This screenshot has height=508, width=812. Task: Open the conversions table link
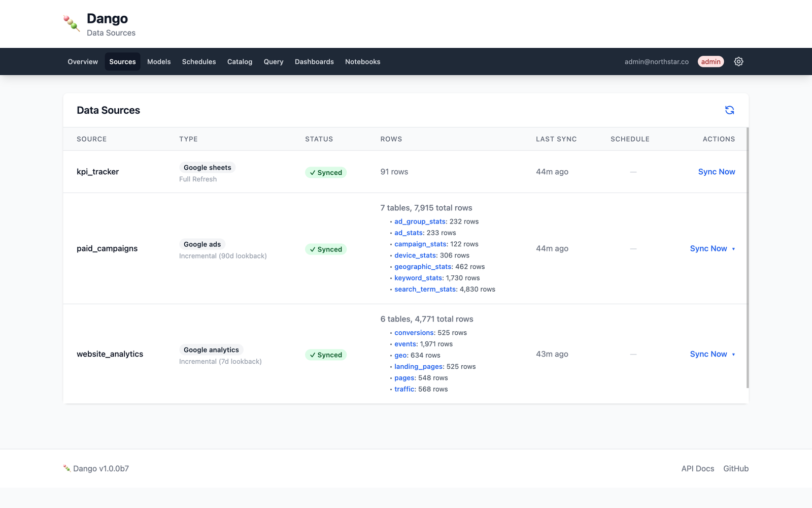[414, 333]
